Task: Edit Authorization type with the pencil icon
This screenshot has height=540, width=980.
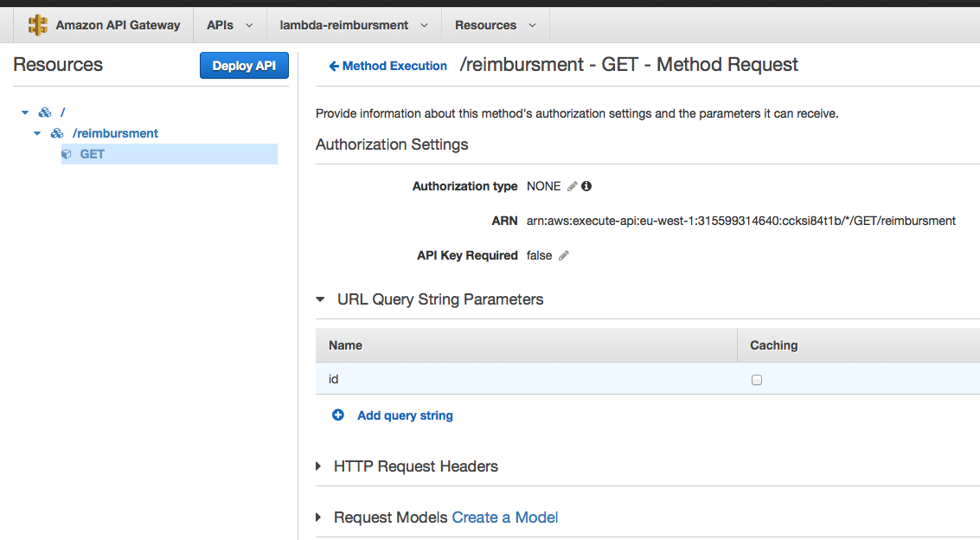Action: tap(572, 186)
